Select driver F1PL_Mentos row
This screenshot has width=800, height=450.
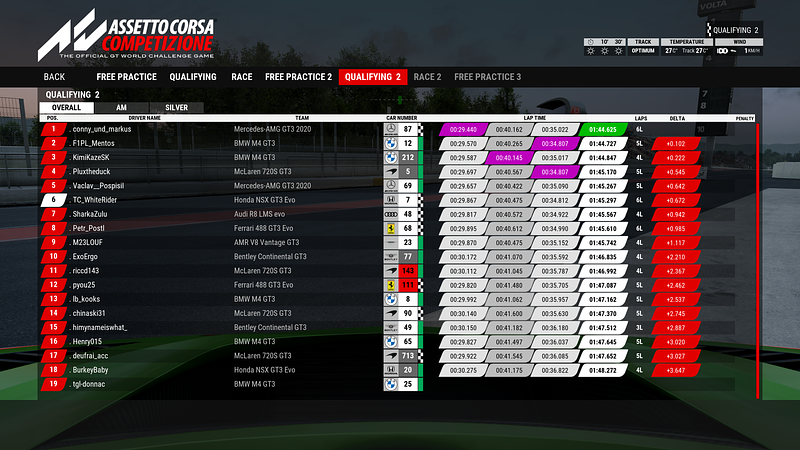388,143
